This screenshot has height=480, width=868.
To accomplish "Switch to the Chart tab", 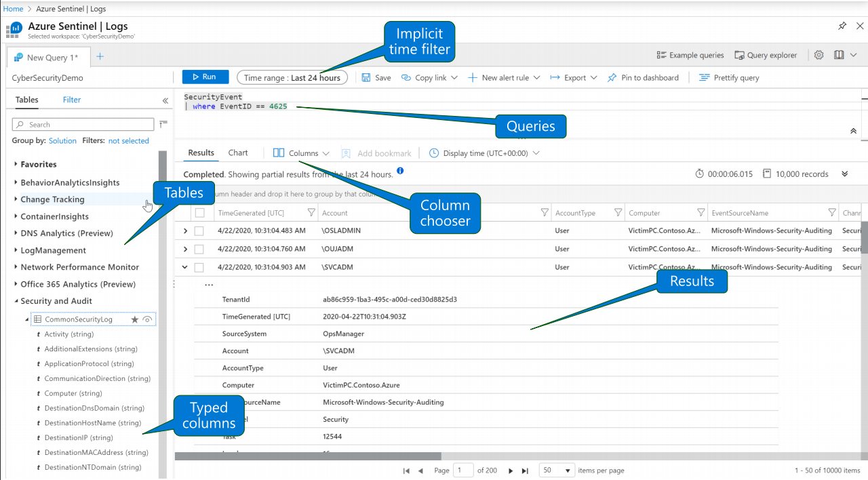I will (238, 153).
